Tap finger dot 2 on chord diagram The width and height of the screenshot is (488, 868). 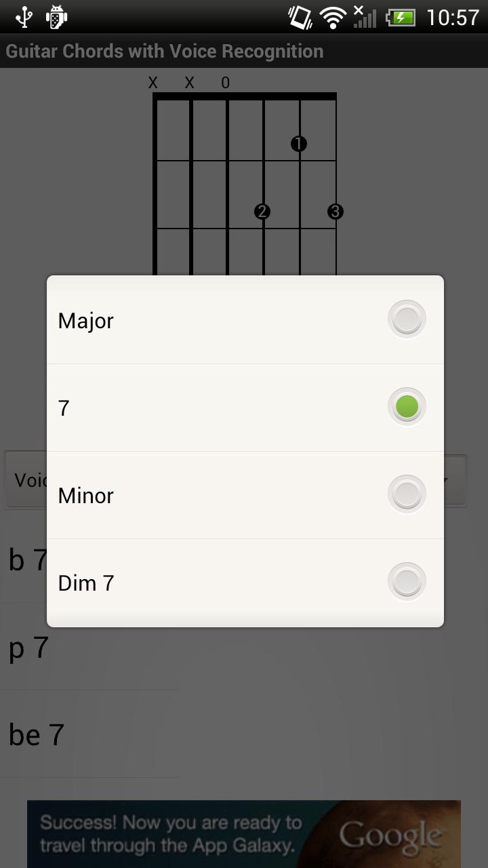coord(262,212)
